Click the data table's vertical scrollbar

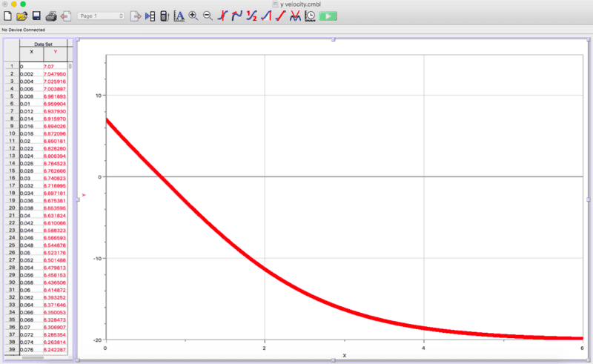[x=70, y=148]
